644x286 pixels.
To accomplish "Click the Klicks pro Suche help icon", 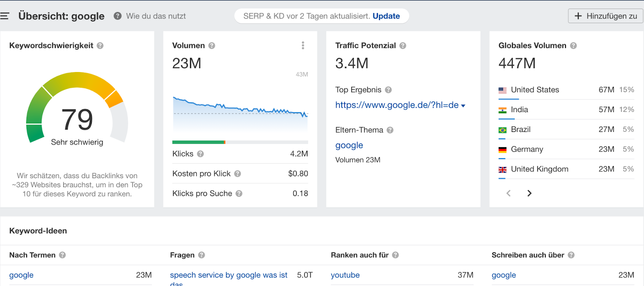I will click(239, 193).
